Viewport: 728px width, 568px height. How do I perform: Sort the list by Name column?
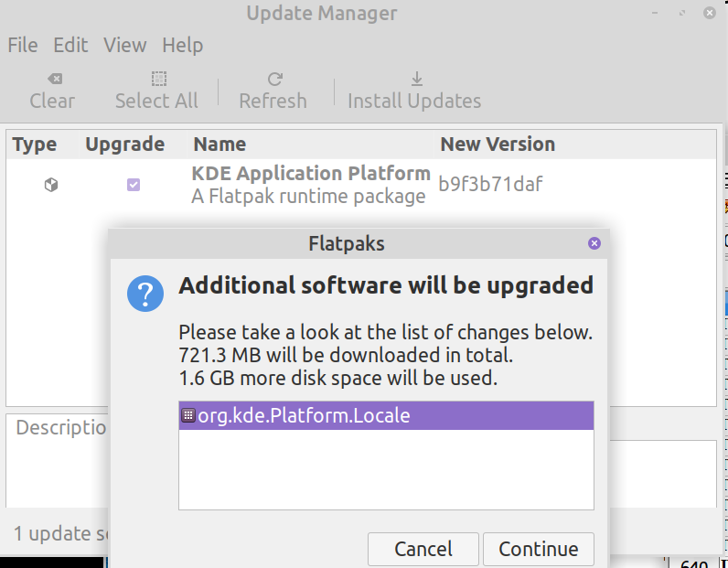[x=219, y=145]
